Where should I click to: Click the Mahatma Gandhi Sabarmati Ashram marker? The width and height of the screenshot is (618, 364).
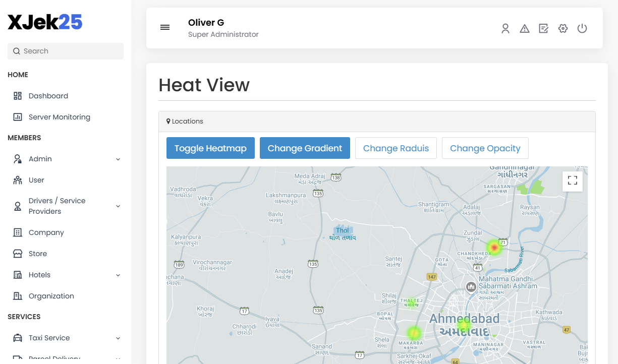[471, 287]
